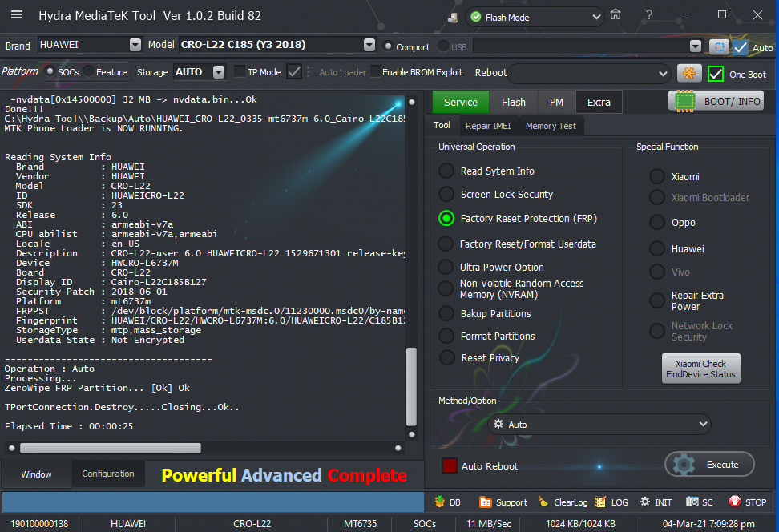
Task: Select Xiaomi special function
Action: [657, 175]
